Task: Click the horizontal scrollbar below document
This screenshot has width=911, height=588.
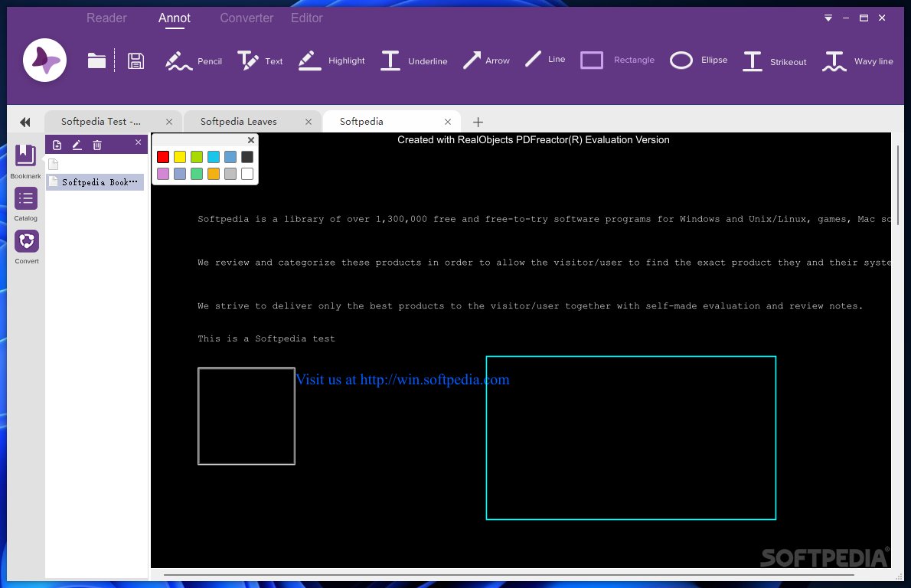Action: (x=508, y=575)
